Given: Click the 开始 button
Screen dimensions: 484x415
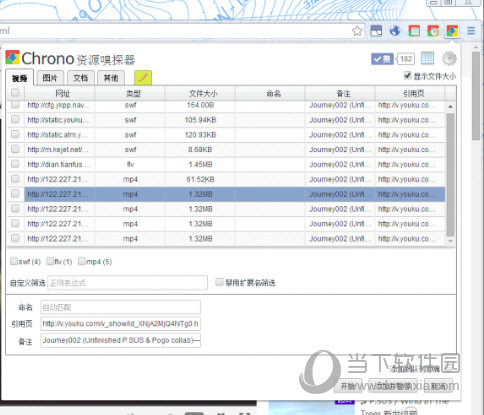Looking at the screenshot, I should click(x=349, y=386).
